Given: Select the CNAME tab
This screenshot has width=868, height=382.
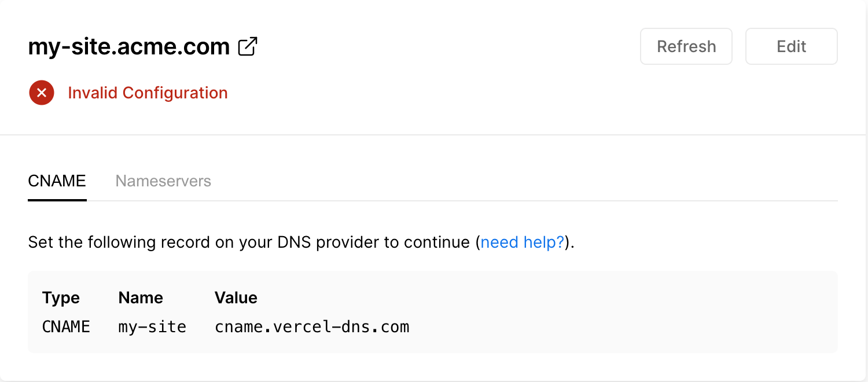Looking at the screenshot, I should pyautogui.click(x=57, y=181).
